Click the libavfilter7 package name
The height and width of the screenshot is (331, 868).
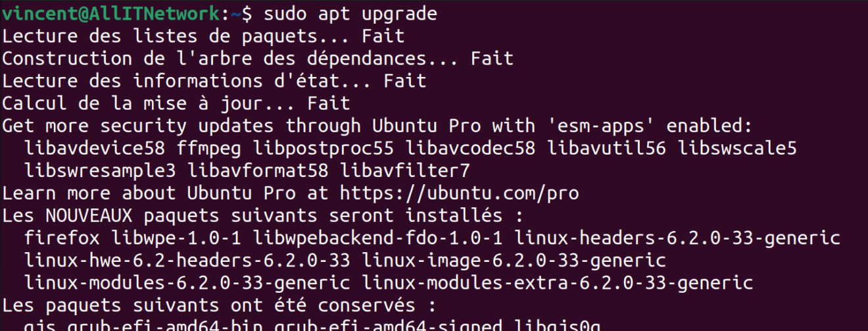(x=405, y=170)
